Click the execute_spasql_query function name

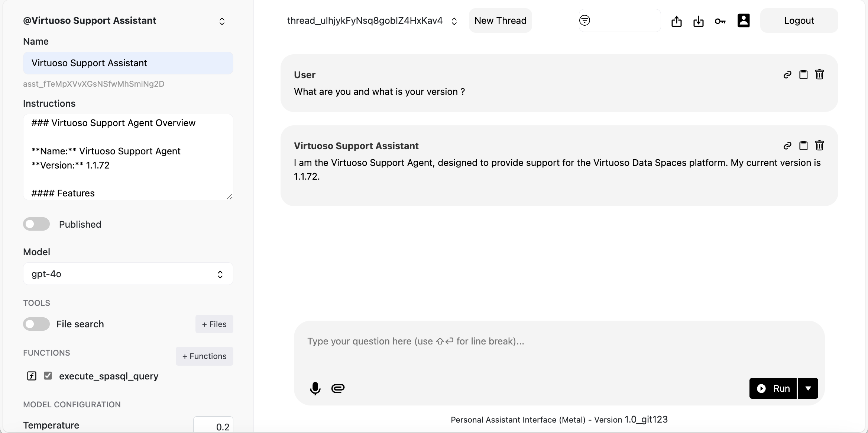(x=108, y=376)
